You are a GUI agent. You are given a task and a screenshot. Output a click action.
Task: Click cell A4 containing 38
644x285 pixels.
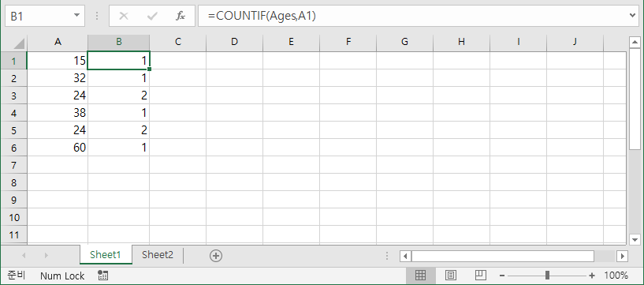(58, 113)
